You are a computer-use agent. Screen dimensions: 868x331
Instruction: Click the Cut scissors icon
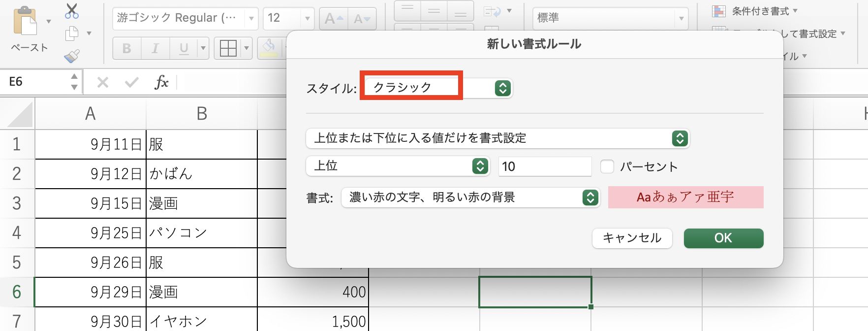(x=72, y=11)
